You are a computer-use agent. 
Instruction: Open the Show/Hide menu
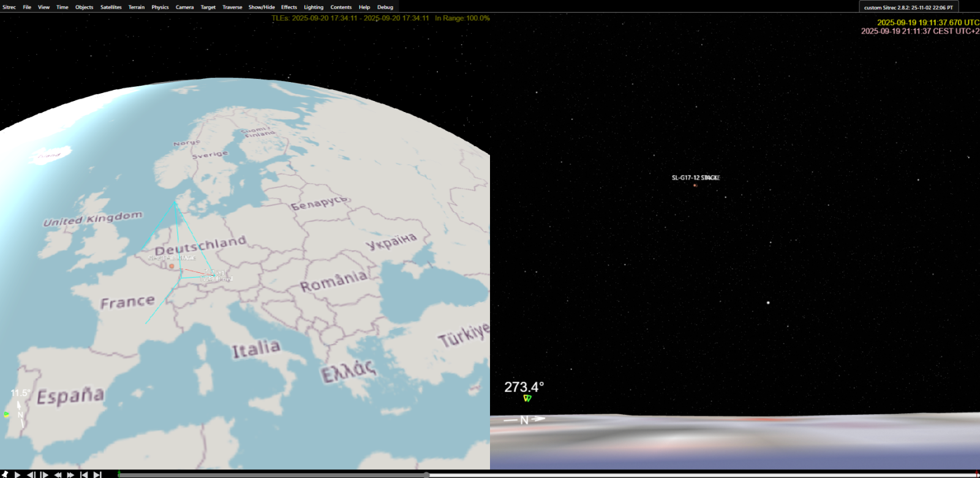point(262,7)
